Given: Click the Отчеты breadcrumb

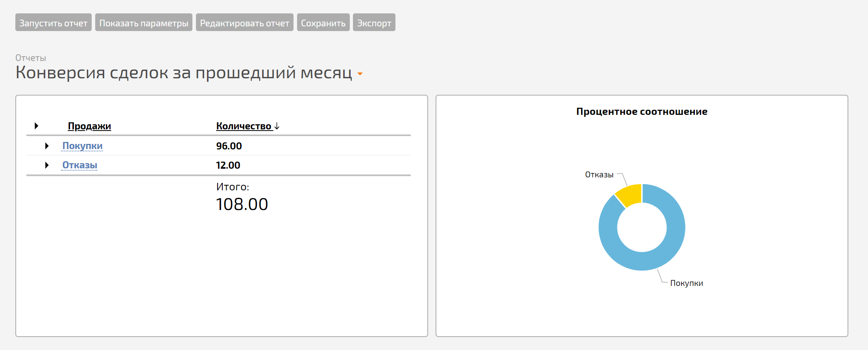Looking at the screenshot, I should 31,58.
